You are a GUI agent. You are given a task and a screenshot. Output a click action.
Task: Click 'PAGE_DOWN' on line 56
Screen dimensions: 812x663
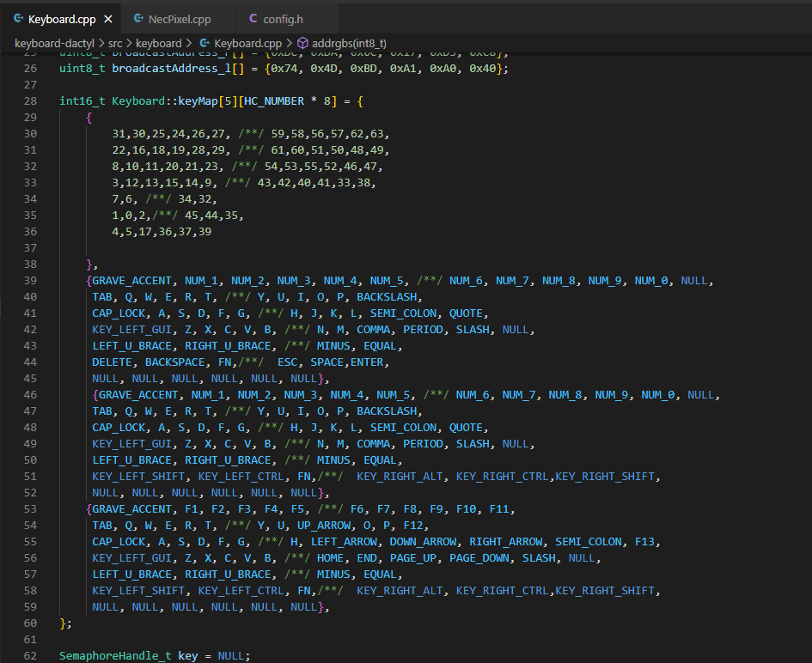(479, 558)
